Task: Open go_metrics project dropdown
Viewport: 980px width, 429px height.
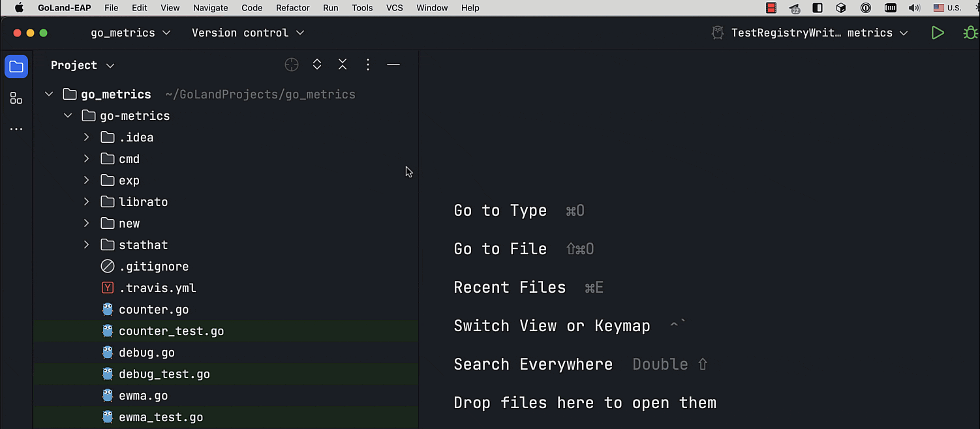Action: tap(130, 33)
